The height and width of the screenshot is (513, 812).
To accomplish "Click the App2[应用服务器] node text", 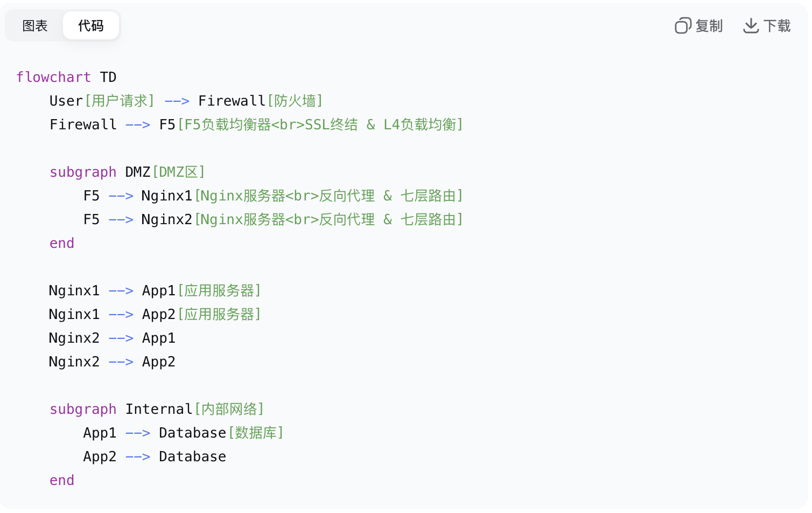I will (x=201, y=314).
